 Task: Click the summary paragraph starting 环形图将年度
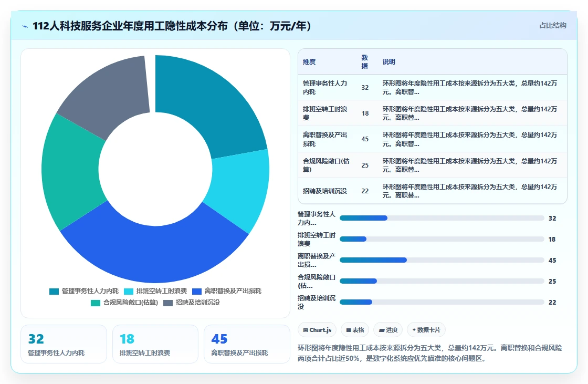(x=430, y=353)
